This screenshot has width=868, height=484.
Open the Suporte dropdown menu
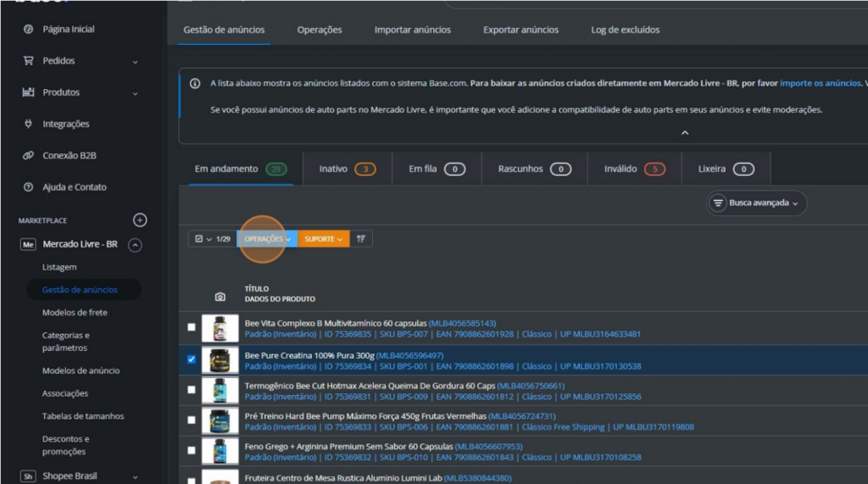323,239
